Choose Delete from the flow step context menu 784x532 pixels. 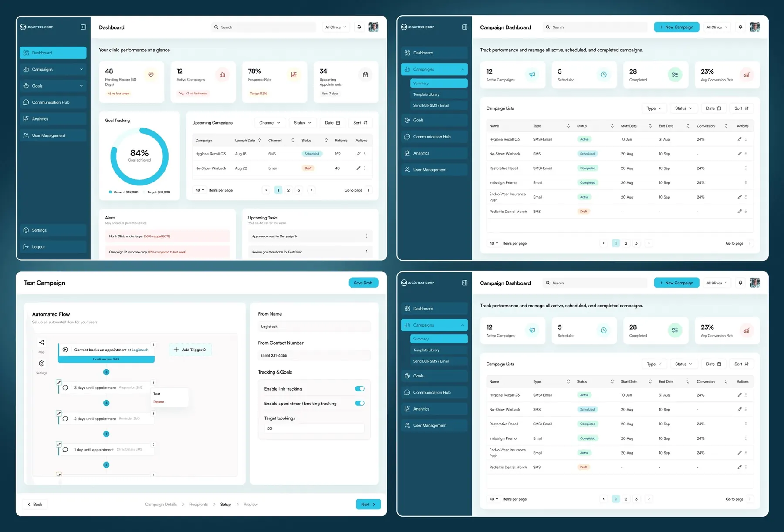(159, 402)
